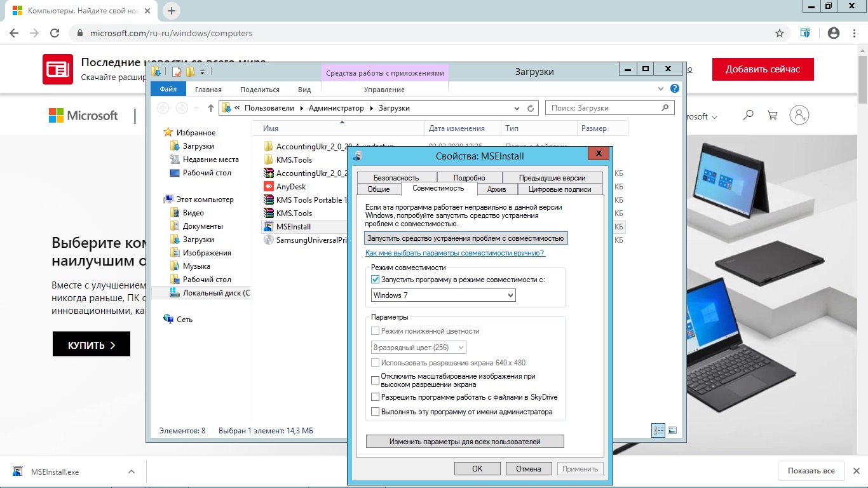Viewport: 868px width, 488px height.
Task: Click Explorer quick access properties icon
Action: click(x=177, y=72)
